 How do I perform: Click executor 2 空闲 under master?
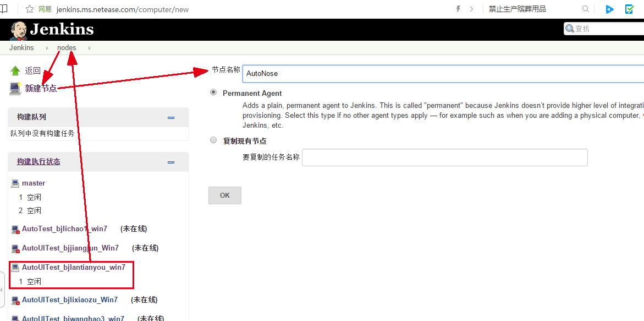click(x=30, y=210)
